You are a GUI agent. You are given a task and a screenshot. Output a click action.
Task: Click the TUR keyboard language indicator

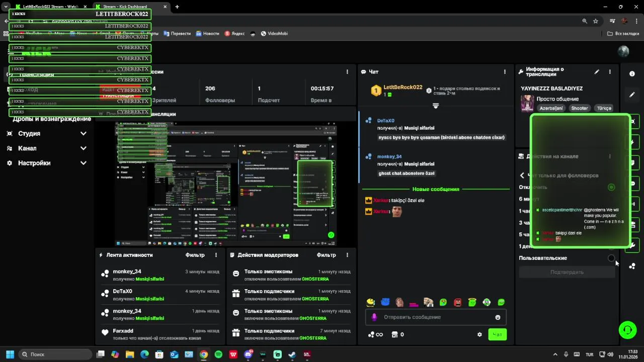589,354
